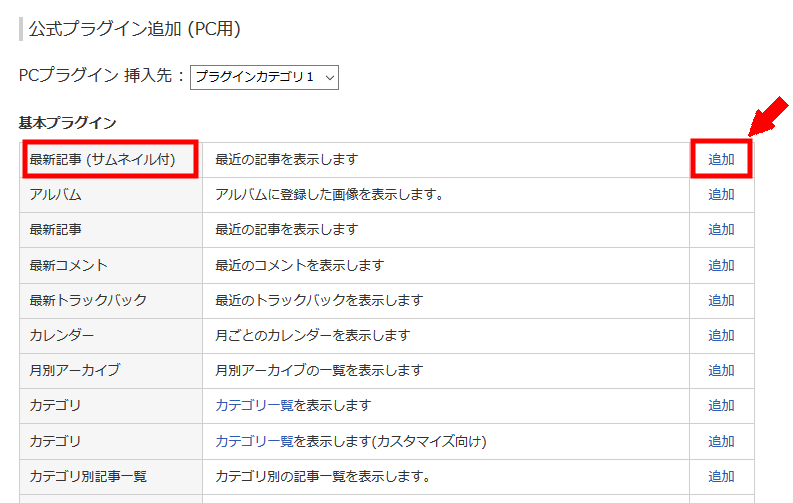Viewport: 793px width, 503px height.
Task: Open カテゴリ一覧 link in customize-oriented row
Action: click(254, 441)
